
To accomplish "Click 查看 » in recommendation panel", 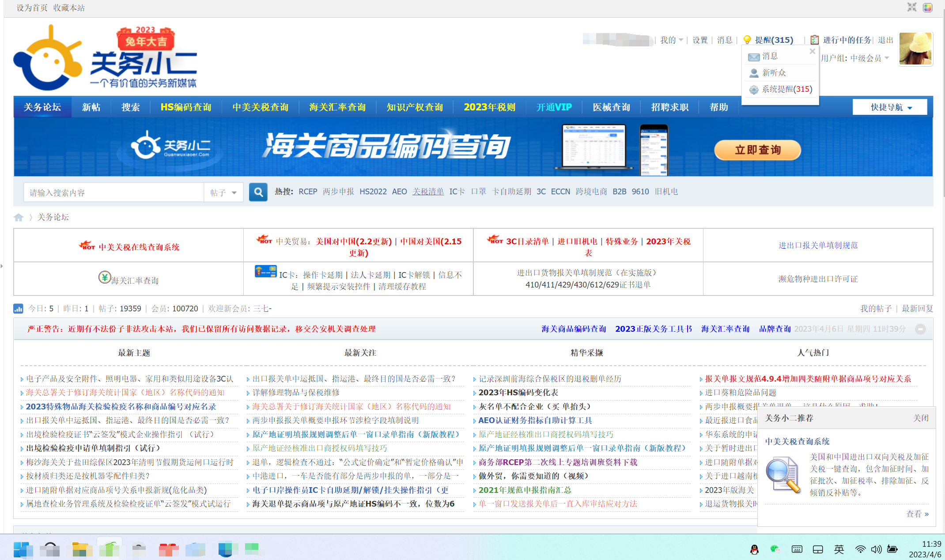I will [x=918, y=514].
